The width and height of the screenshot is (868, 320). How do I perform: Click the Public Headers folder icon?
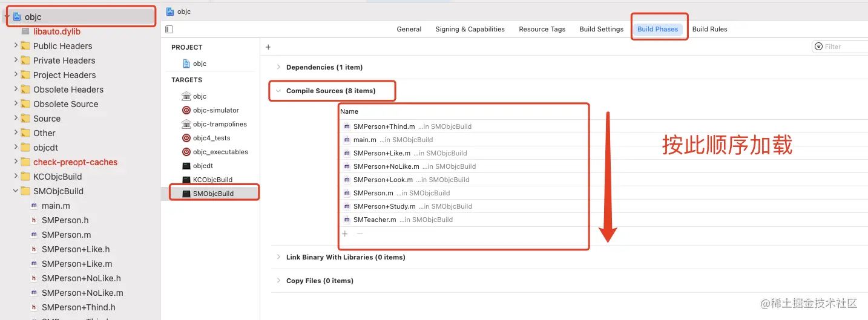tap(25, 46)
